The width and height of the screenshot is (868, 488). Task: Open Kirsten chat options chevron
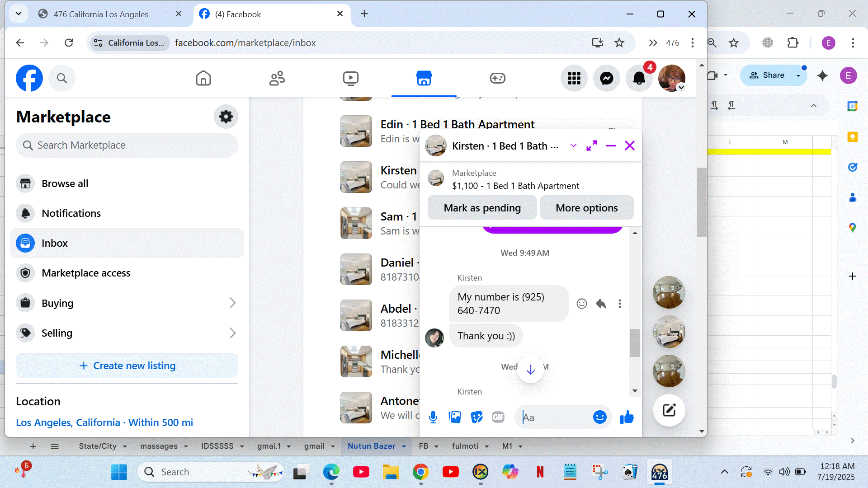pos(573,145)
